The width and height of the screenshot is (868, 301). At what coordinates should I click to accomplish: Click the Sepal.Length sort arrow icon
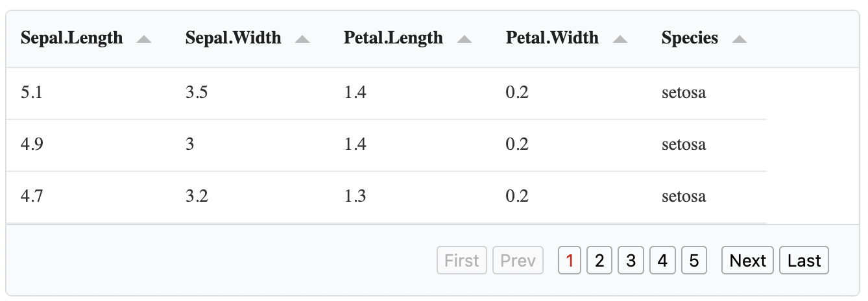144,40
